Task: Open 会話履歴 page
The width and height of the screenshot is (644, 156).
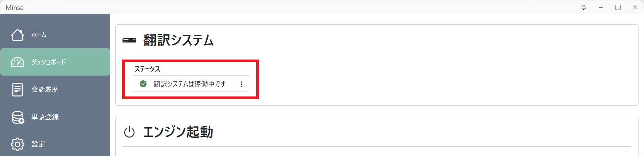Action: point(45,90)
